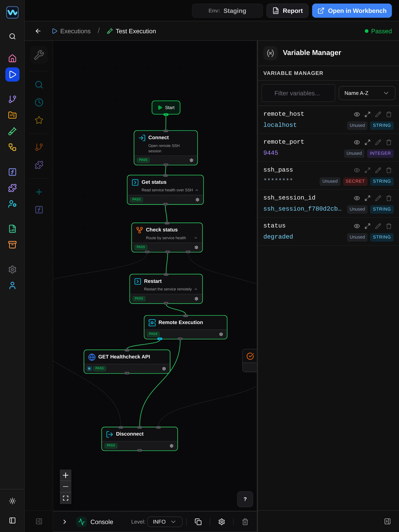
Task: Click the Test Execution breadcrumb
Action: [131, 31]
